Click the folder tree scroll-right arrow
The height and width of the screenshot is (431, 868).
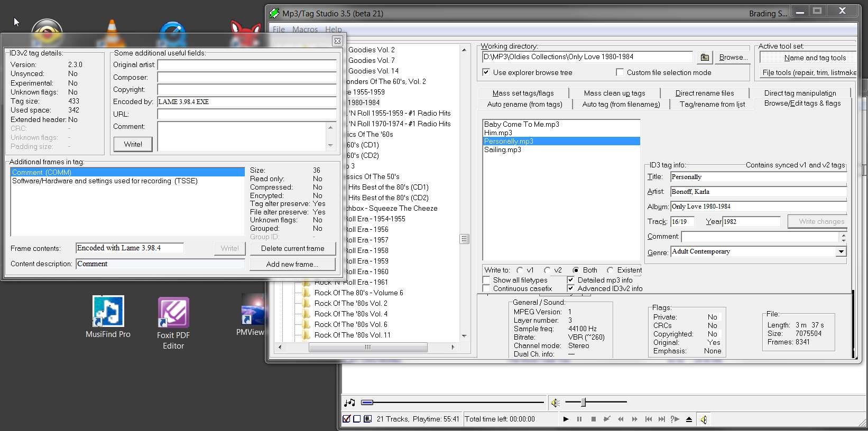tap(453, 347)
